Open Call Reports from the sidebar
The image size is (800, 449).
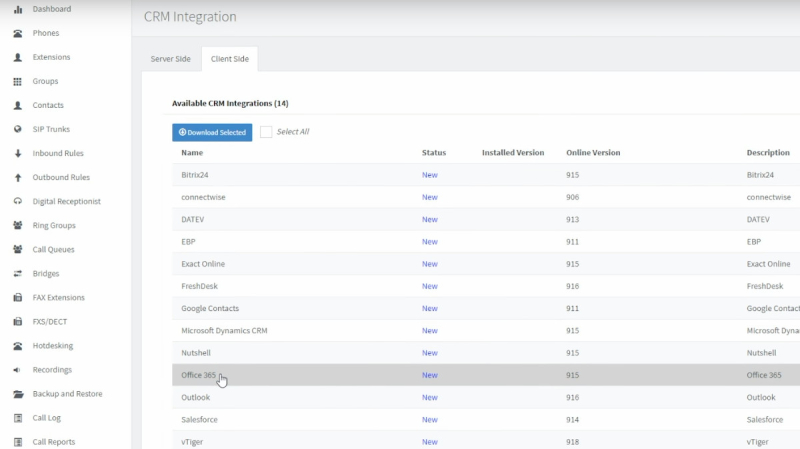(54, 442)
